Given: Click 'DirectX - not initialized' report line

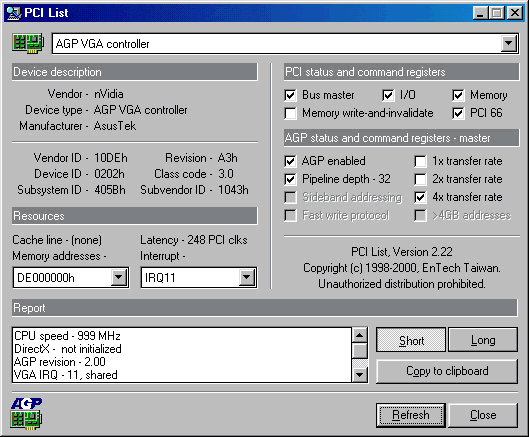Looking at the screenshot, I should 68,349.
